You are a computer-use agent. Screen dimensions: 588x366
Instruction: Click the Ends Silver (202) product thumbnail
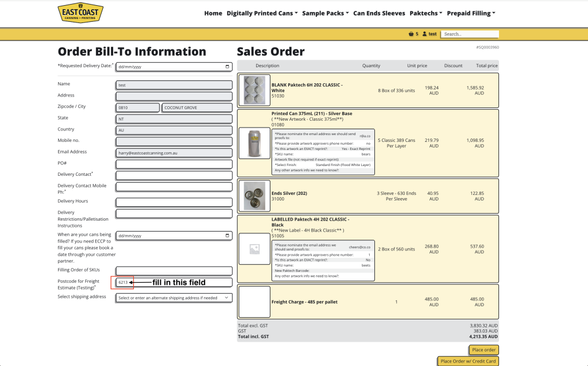[x=254, y=196]
